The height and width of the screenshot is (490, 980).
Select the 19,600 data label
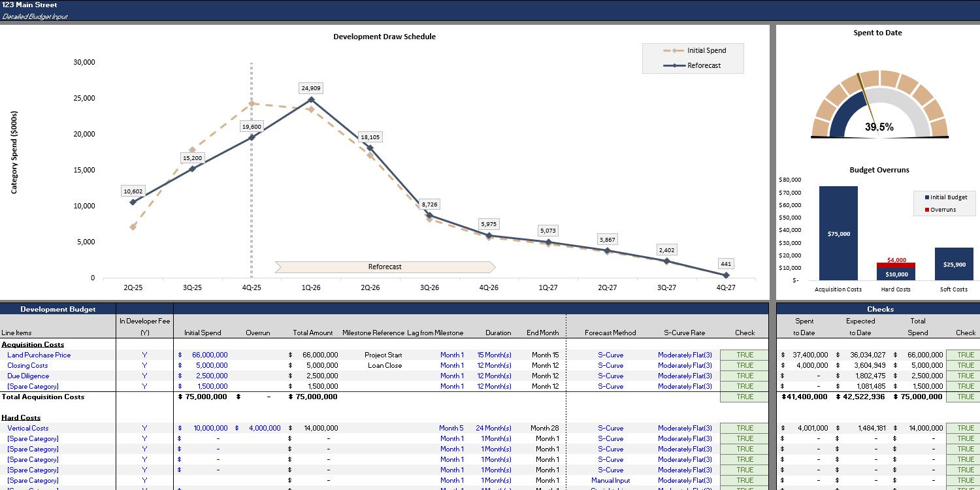[x=252, y=127]
